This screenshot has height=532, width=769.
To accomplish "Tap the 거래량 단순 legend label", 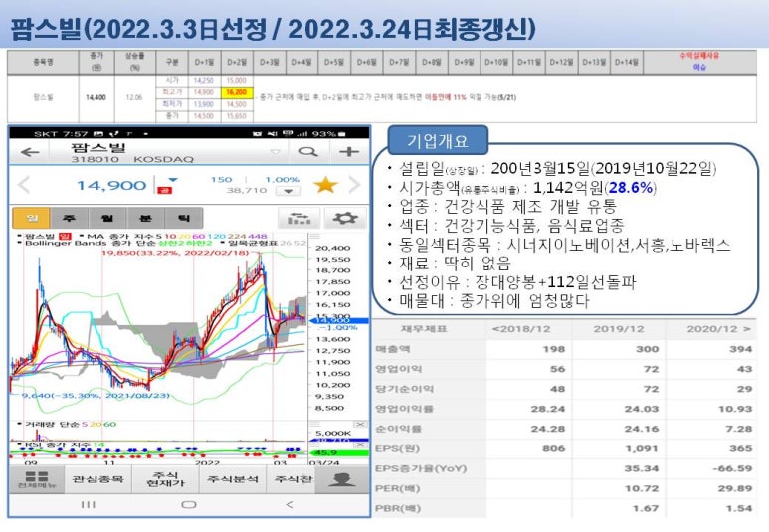I will [x=68, y=425].
